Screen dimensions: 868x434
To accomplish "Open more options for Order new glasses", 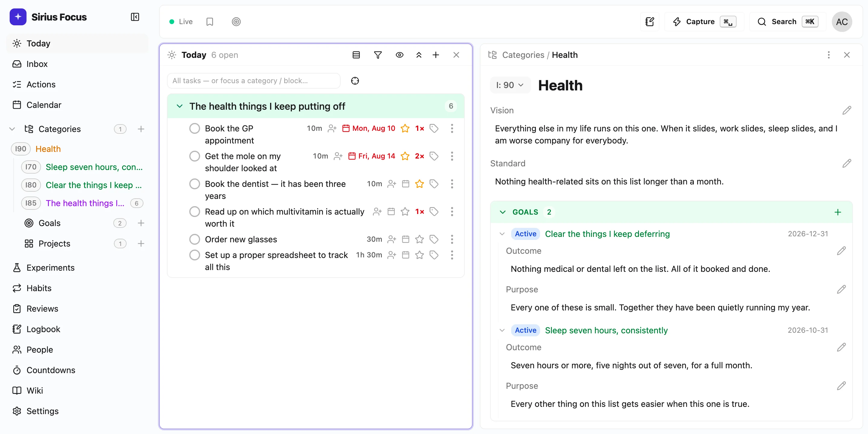I will click(452, 239).
